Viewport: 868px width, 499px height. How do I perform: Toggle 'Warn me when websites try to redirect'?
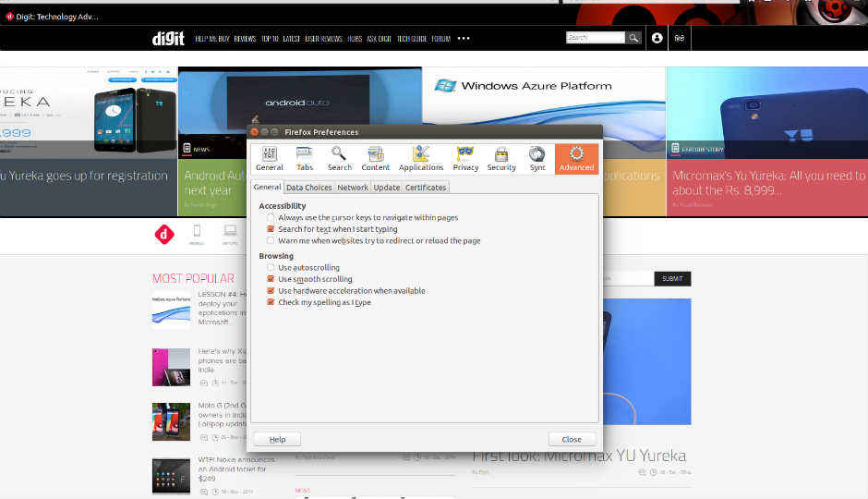271,240
